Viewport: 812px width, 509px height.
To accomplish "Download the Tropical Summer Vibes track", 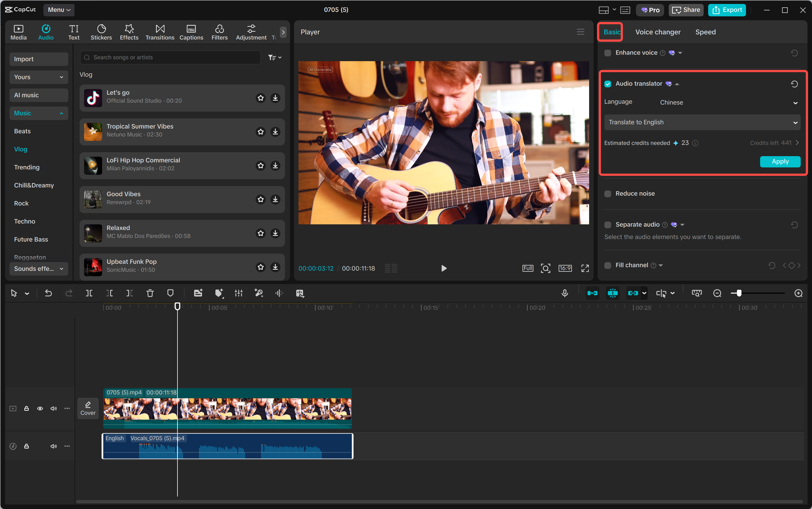I will point(275,132).
